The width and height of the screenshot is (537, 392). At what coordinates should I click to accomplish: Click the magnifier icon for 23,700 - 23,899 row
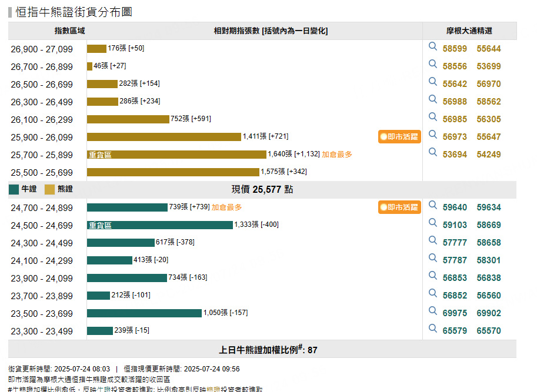click(x=433, y=293)
